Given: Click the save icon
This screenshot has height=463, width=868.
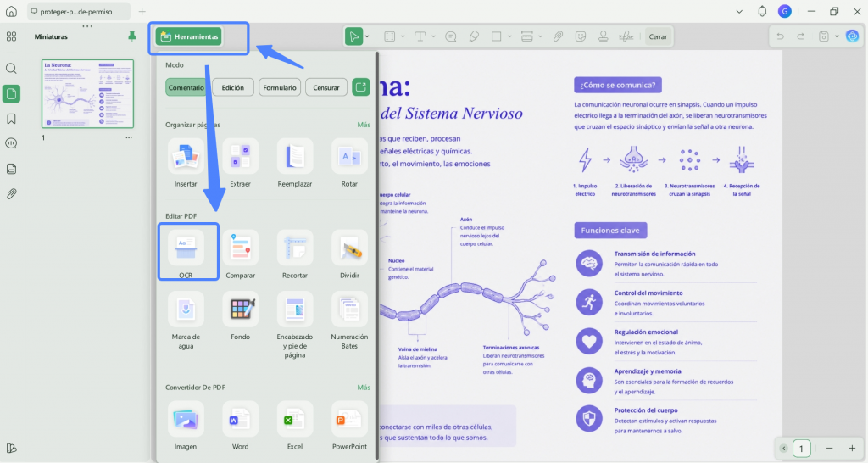Looking at the screenshot, I should [824, 36].
